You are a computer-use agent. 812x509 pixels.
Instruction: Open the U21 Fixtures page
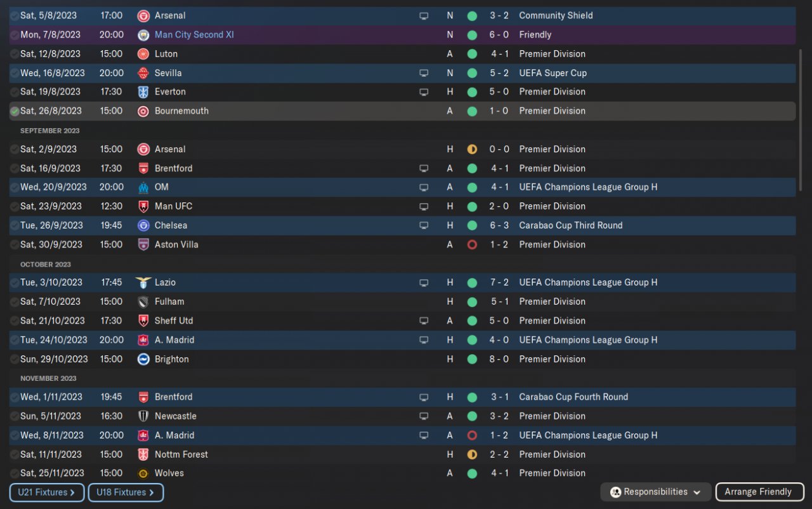tap(47, 492)
